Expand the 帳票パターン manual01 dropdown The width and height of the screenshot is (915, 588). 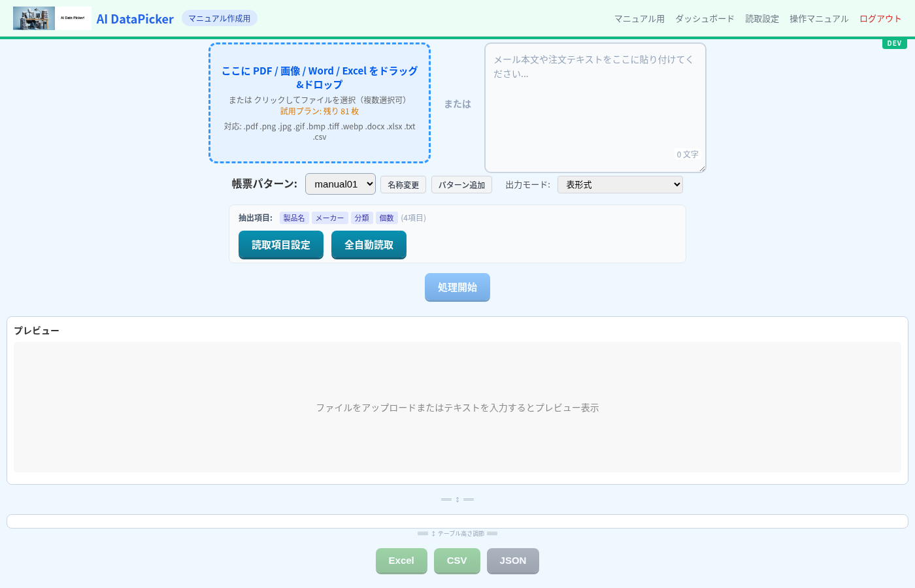pos(340,184)
